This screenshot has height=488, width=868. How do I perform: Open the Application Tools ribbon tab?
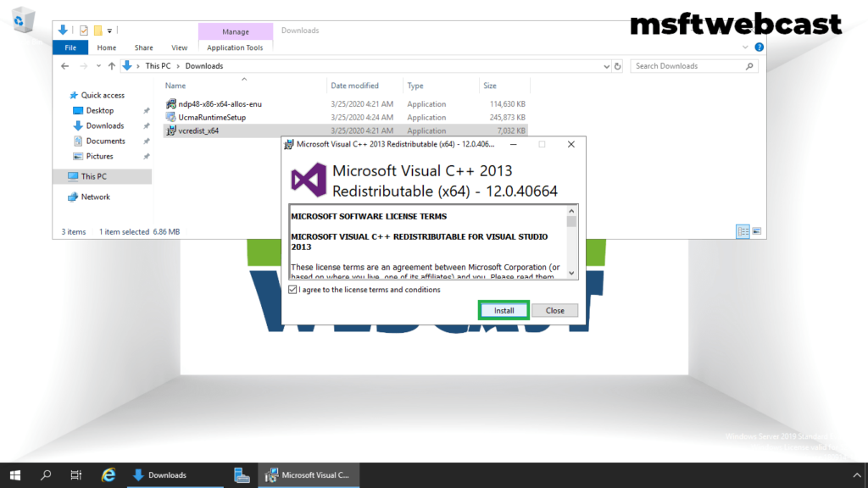(x=235, y=47)
